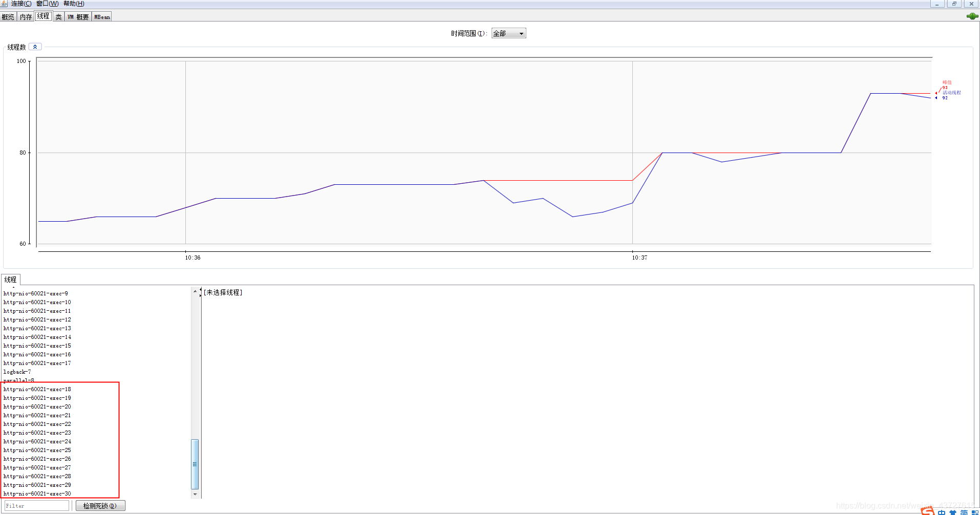980x515 pixels.
Task: Click the split pane collapse arrows
Action: pos(200,292)
